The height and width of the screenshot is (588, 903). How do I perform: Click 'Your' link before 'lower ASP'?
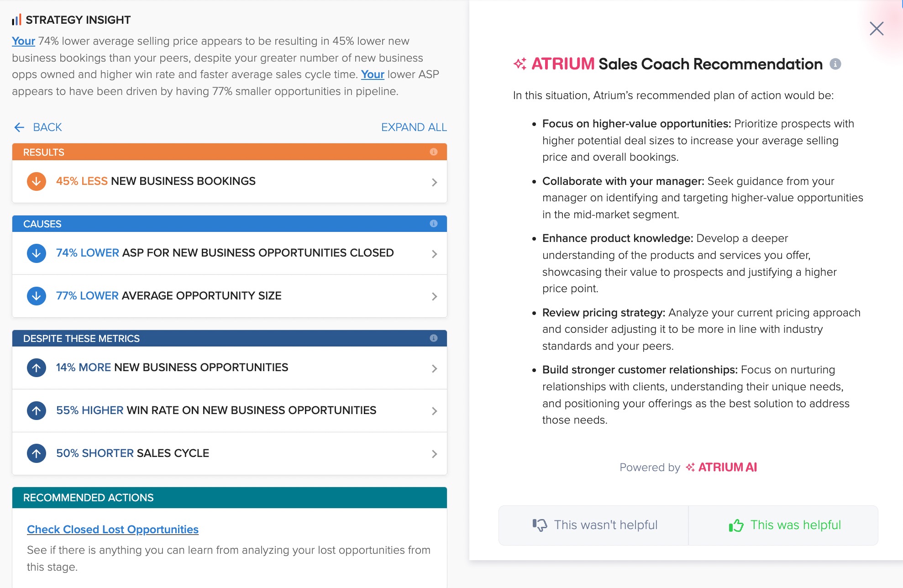[373, 74]
